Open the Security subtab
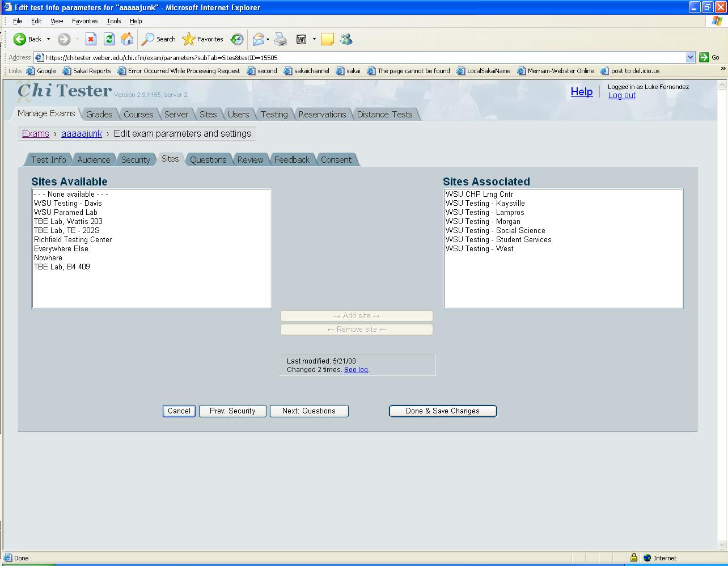The height and width of the screenshot is (566, 728). (136, 159)
